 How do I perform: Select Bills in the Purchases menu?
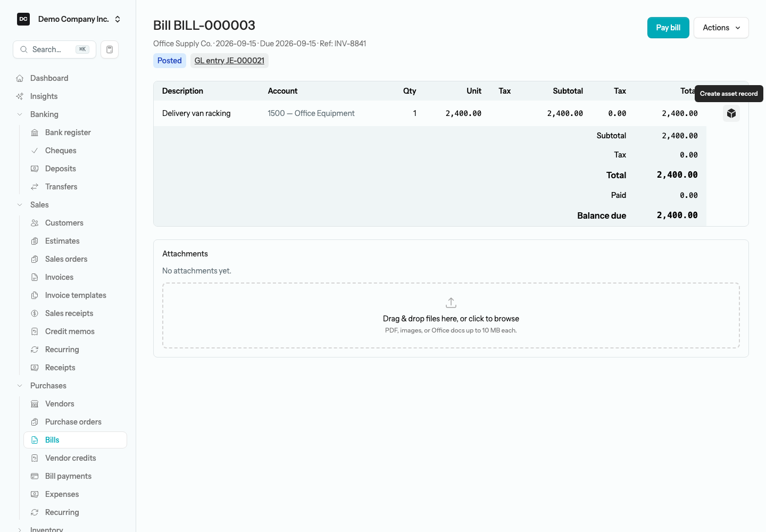[x=75, y=440]
